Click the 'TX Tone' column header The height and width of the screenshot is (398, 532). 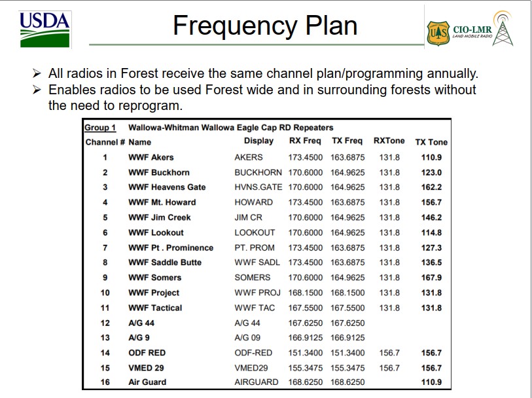431,142
